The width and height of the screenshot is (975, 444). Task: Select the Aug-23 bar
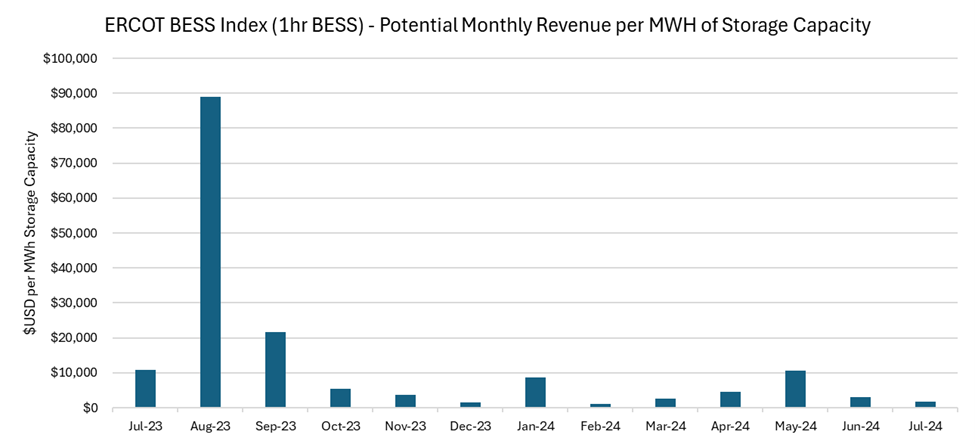210,251
